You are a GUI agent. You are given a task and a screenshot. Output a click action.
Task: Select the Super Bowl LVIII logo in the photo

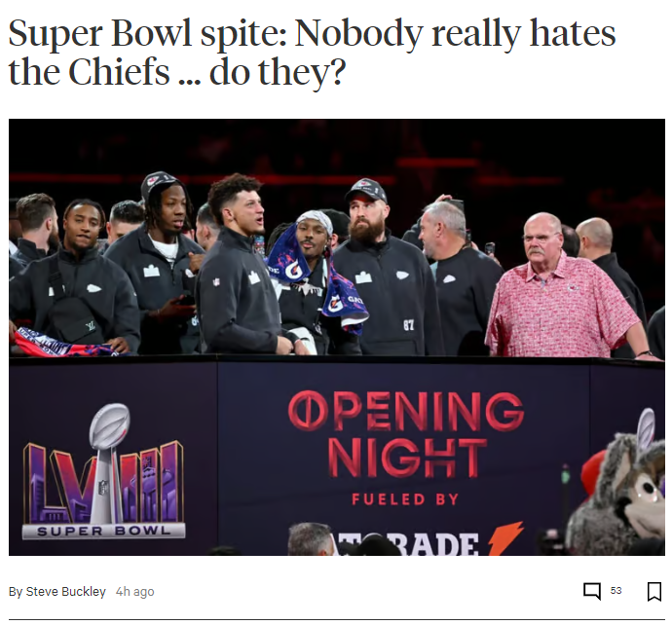[x=103, y=471]
